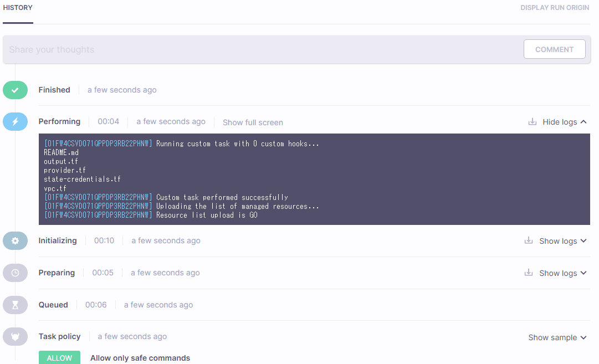Image resolution: width=599 pixels, height=364 pixels.
Task: Click state-credentials.tf in the log output
Action: click(x=82, y=179)
